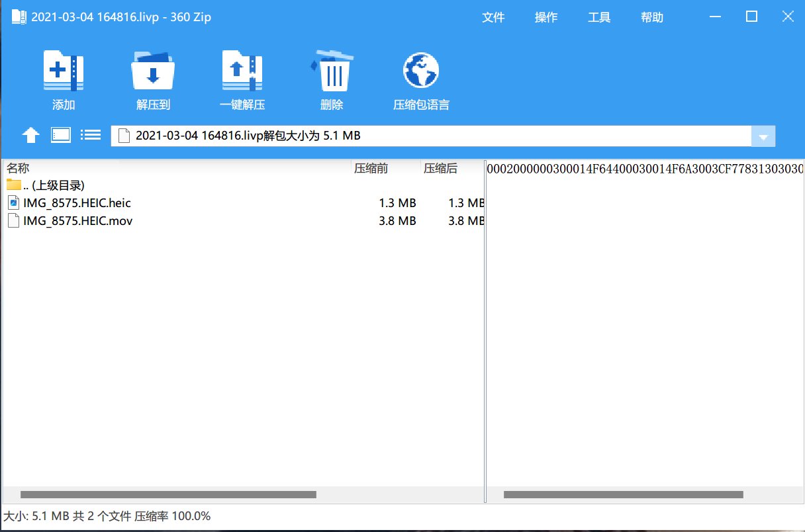Click the 删除 (Delete) trash icon

331,70
